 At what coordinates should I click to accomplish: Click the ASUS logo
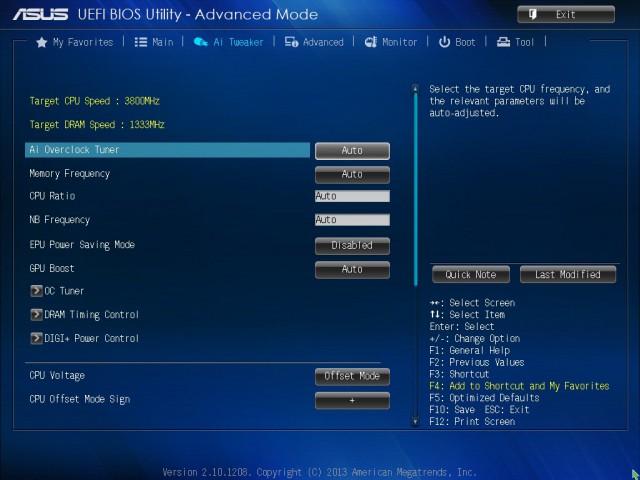tap(40, 15)
